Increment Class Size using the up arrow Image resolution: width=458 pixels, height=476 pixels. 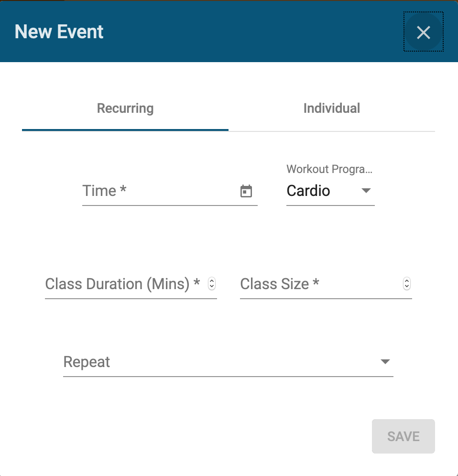tap(407, 281)
